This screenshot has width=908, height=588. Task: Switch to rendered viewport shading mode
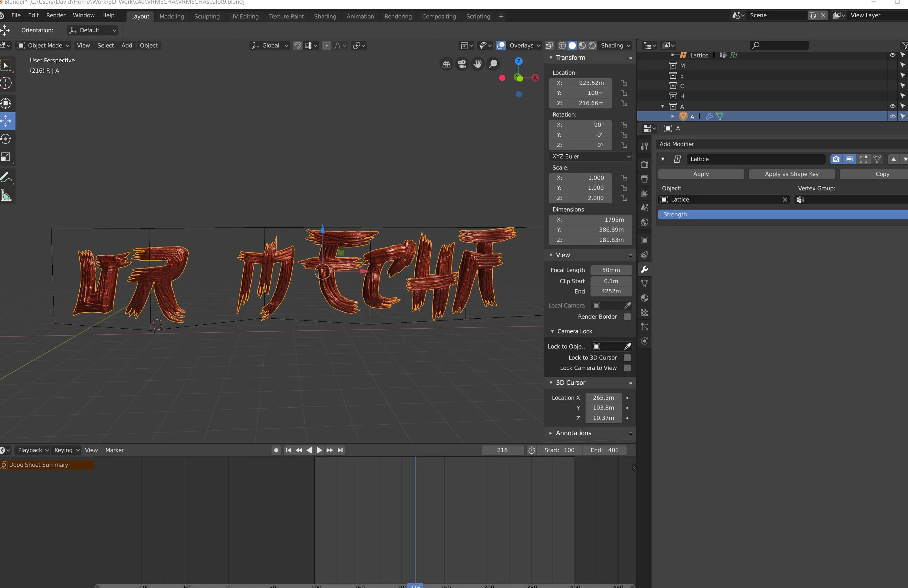[x=592, y=46]
